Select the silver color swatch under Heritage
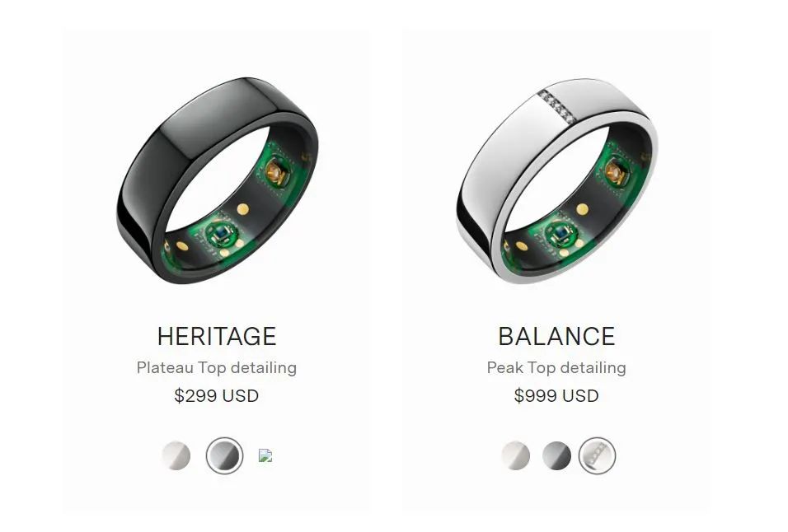This screenshot has width=788, height=532. tap(176, 455)
